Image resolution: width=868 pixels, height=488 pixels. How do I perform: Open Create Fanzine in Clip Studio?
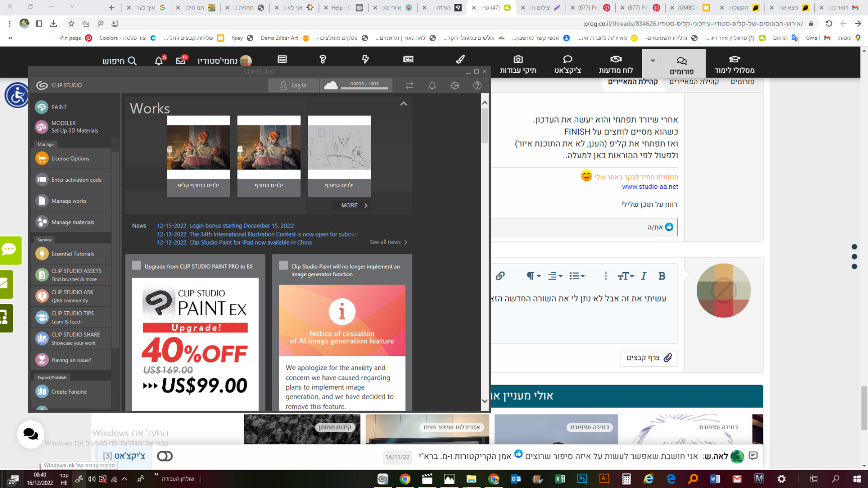tap(71, 392)
